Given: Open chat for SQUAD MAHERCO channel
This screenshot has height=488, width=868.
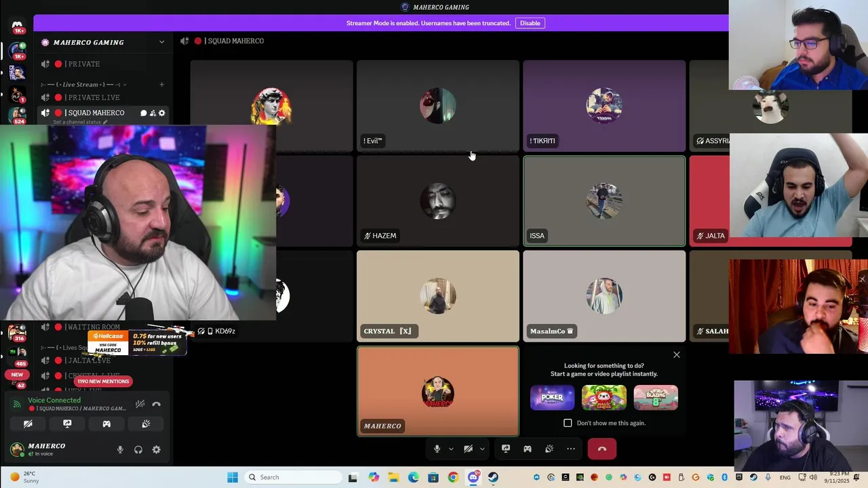Looking at the screenshot, I should [x=143, y=113].
